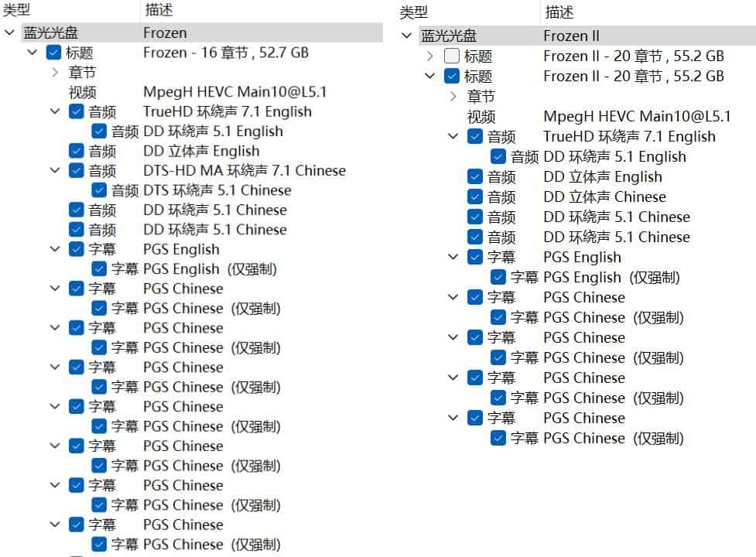This screenshot has width=756, height=557.
Task: Uncheck the DD 立体声 Chinese audio track
Action: point(475,197)
